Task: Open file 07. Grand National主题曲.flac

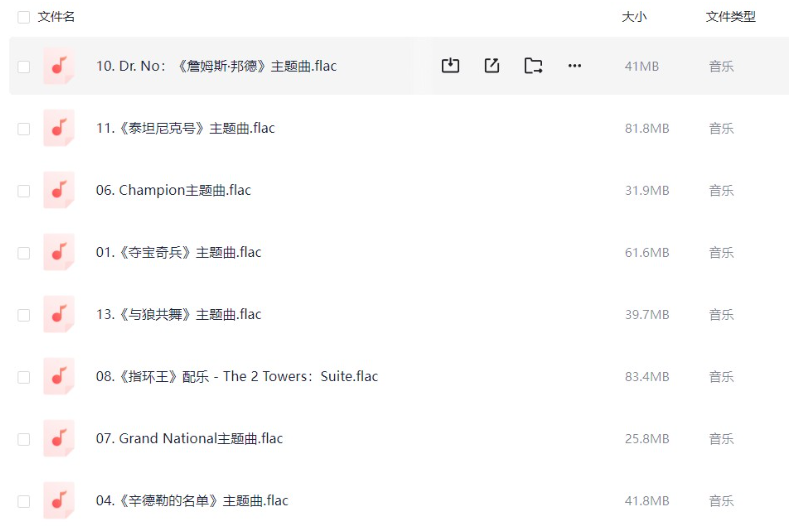Action: pyautogui.click(x=189, y=438)
